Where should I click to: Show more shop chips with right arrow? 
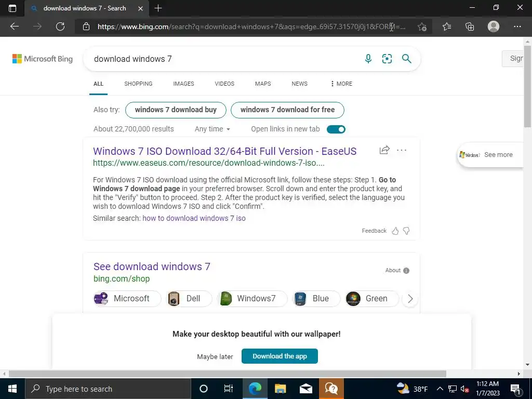(x=410, y=299)
